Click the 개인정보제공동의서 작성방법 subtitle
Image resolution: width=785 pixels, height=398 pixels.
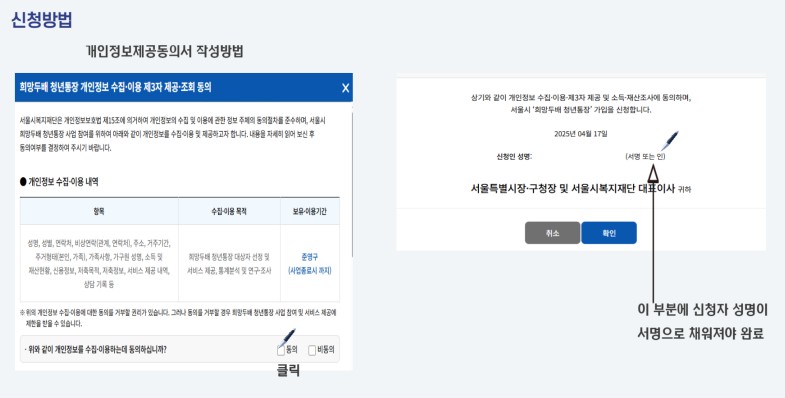coord(165,51)
